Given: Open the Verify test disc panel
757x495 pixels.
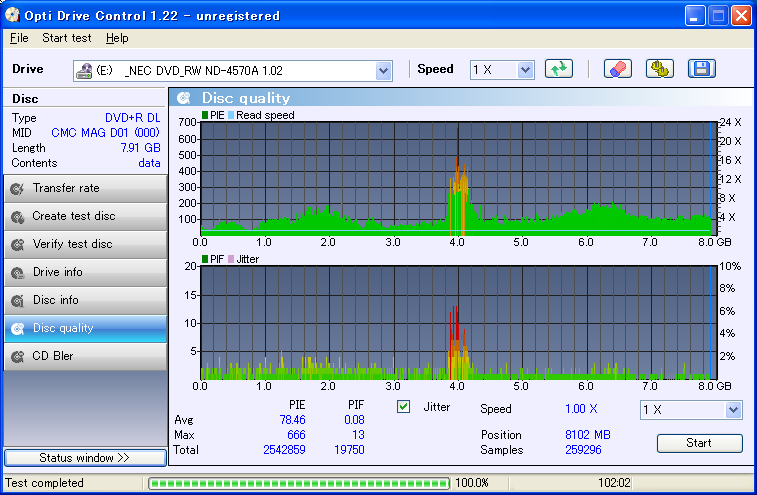Looking at the screenshot, I should pos(85,244).
